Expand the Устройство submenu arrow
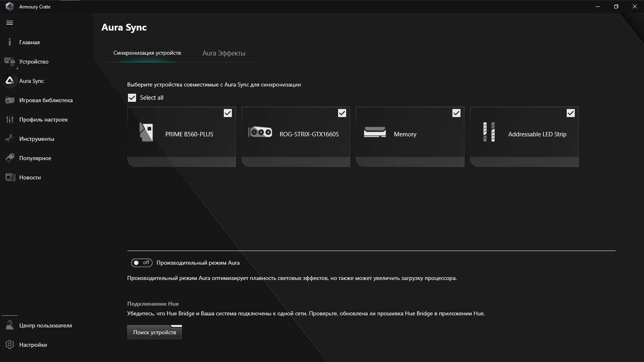644x362 pixels. 17,68
